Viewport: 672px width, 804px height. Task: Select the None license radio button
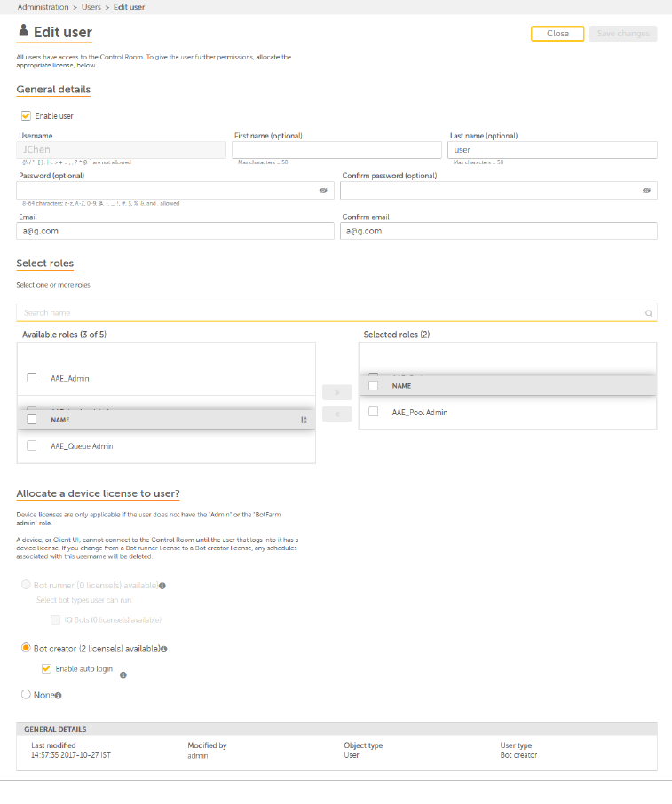(x=26, y=695)
